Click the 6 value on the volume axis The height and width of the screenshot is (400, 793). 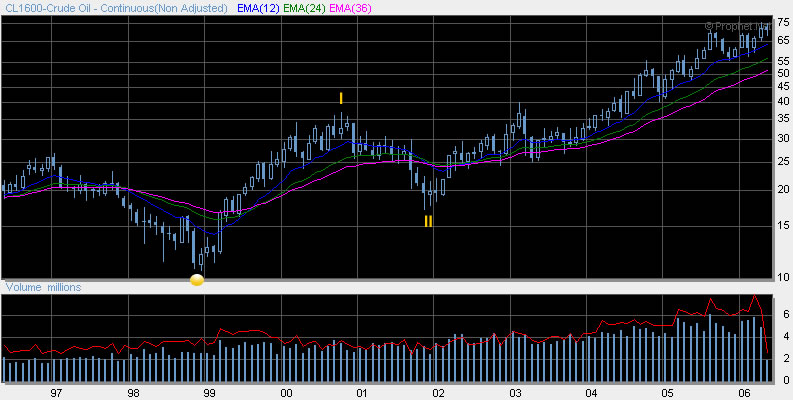pos(787,314)
